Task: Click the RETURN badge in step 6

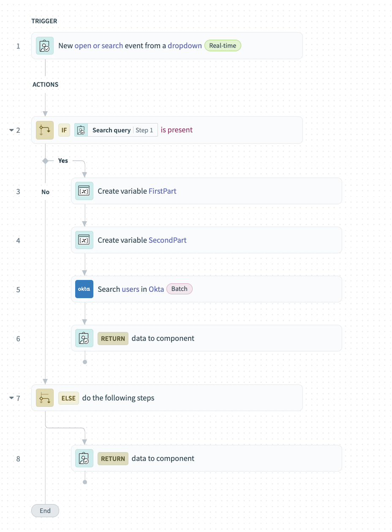Action: coord(112,338)
